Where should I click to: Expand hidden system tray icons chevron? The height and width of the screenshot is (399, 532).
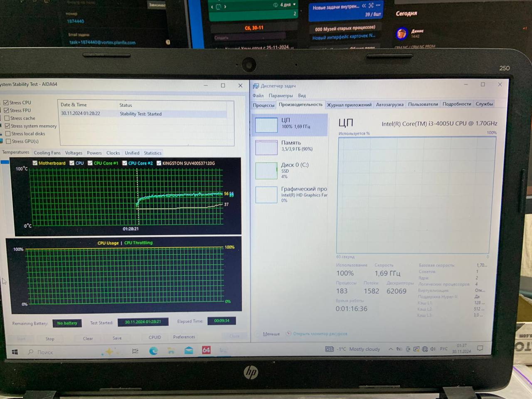[391, 349]
